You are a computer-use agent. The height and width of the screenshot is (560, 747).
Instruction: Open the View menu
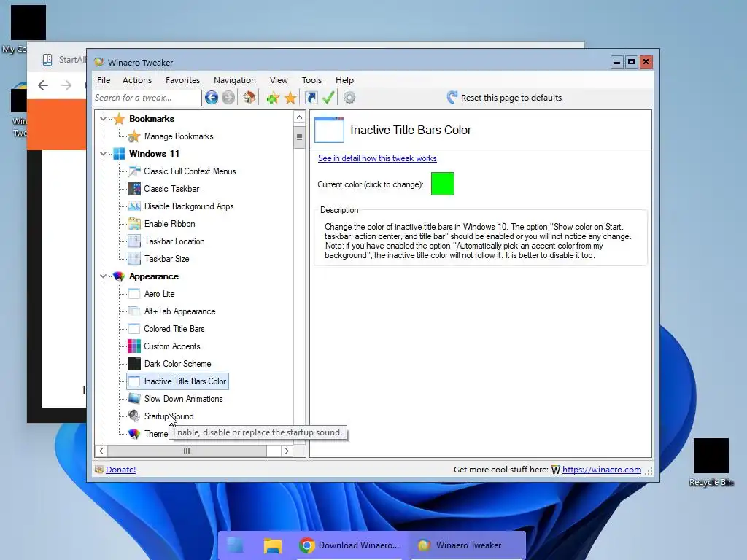tap(279, 80)
